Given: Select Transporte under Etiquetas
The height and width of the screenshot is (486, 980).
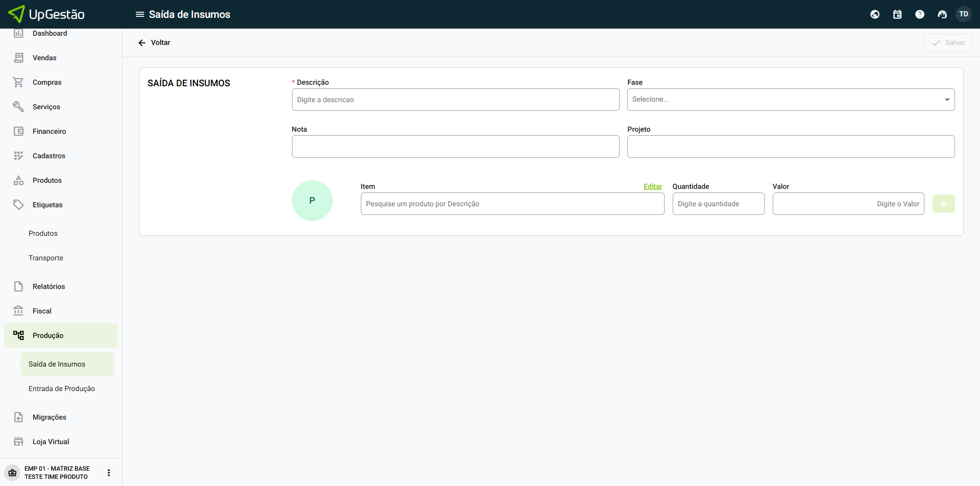Looking at the screenshot, I should [x=46, y=258].
